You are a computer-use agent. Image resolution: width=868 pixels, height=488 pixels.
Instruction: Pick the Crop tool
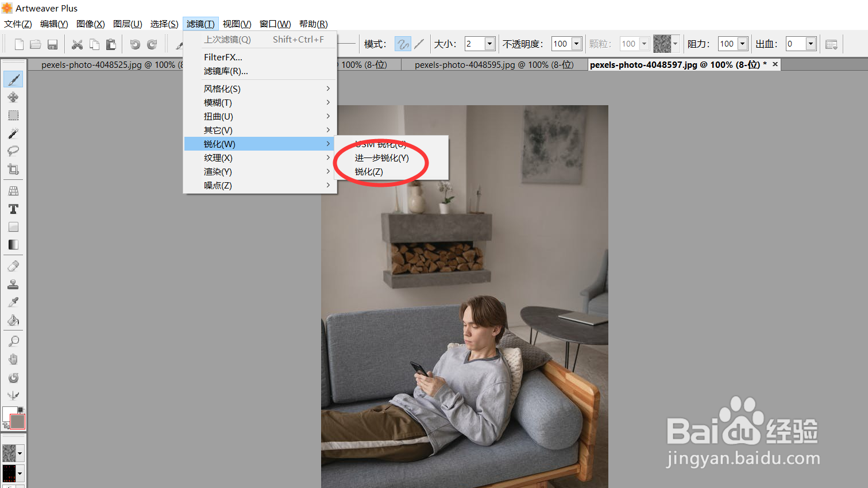click(x=13, y=169)
